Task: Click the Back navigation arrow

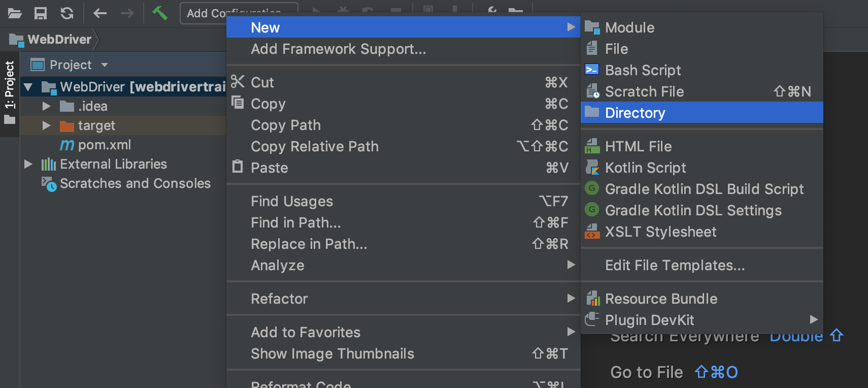Action: [100, 13]
